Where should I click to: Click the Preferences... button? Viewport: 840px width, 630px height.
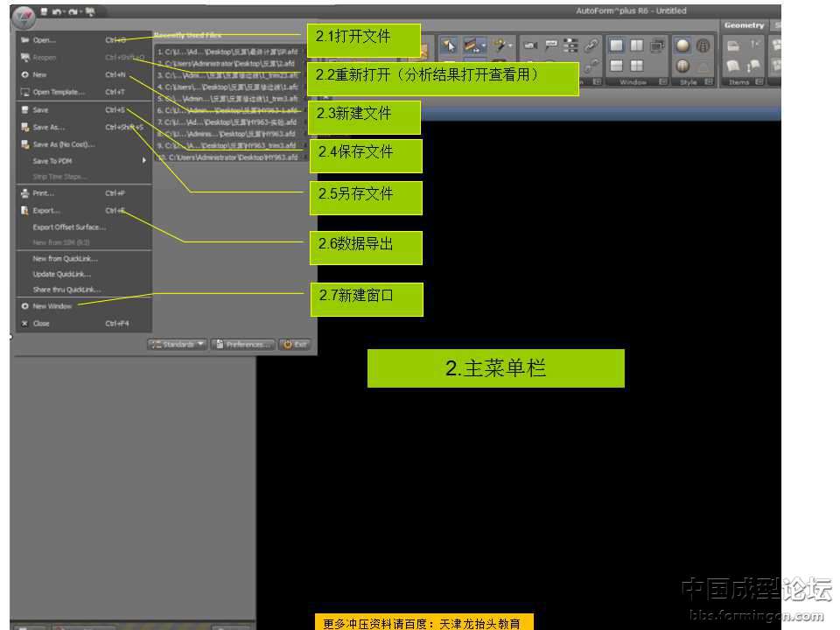point(243,345)
